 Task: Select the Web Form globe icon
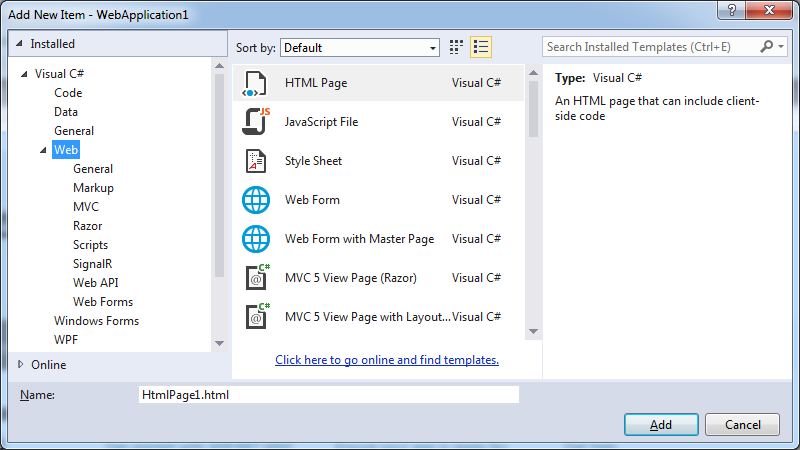click(256, 200)
